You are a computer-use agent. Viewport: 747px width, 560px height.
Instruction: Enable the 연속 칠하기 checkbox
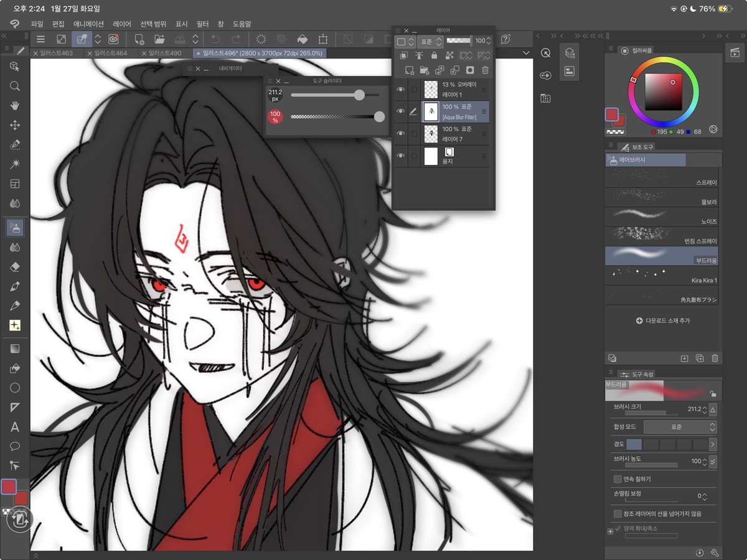pos(618,479)
